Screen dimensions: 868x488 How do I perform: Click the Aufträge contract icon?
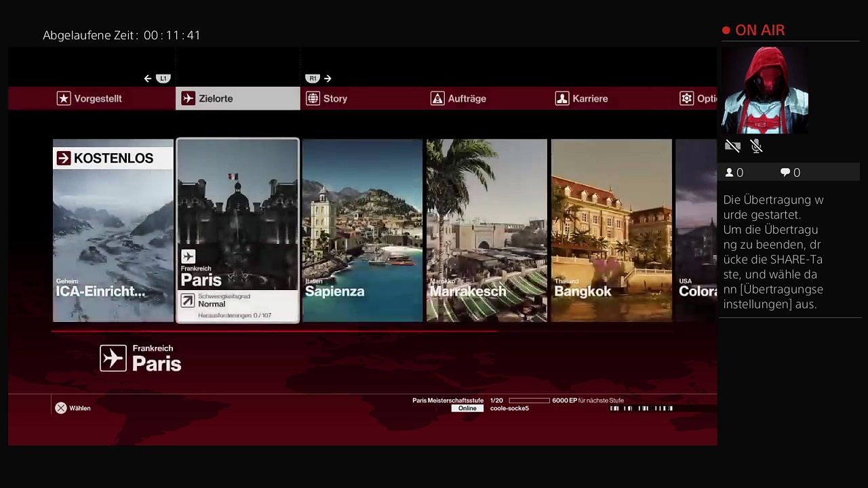(437, 99)
